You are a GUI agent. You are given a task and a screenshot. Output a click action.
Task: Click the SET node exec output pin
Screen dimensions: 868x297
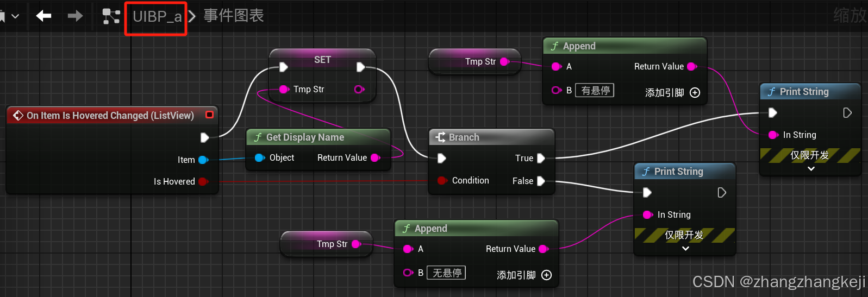point(360,67)
